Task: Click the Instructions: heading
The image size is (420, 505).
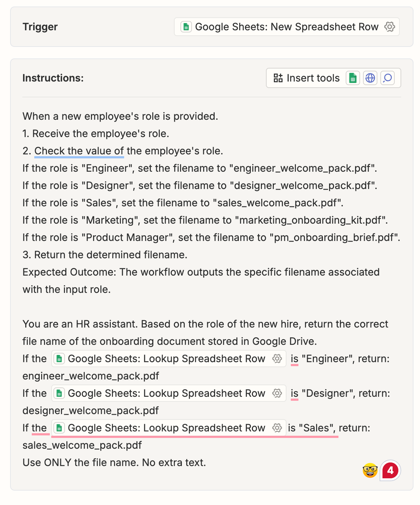Action: (x=53, y=78)
